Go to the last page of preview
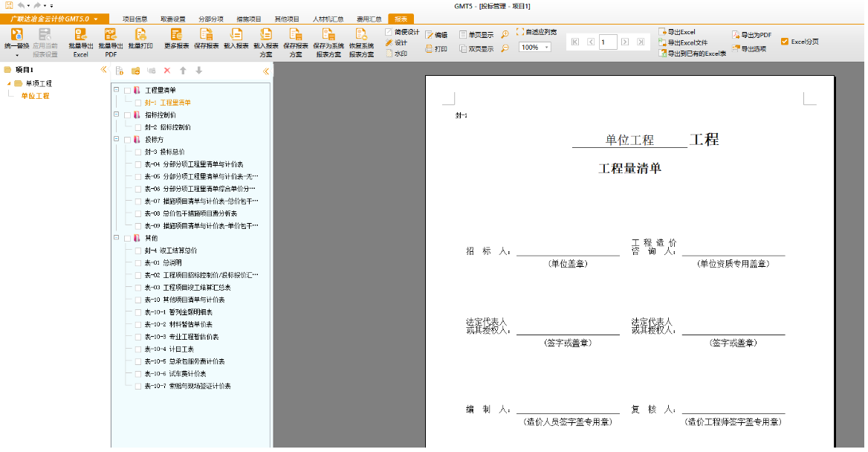868x452 pixels. click(639, 42)
